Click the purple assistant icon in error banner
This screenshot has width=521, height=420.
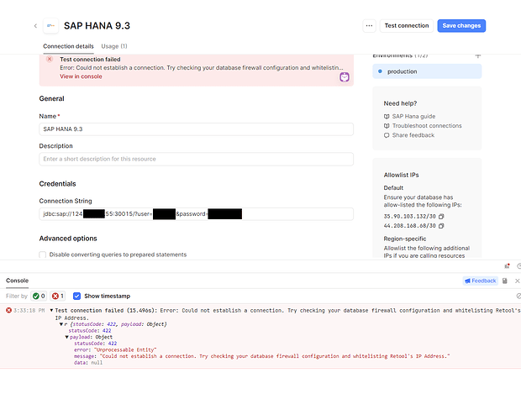[345, 77]
